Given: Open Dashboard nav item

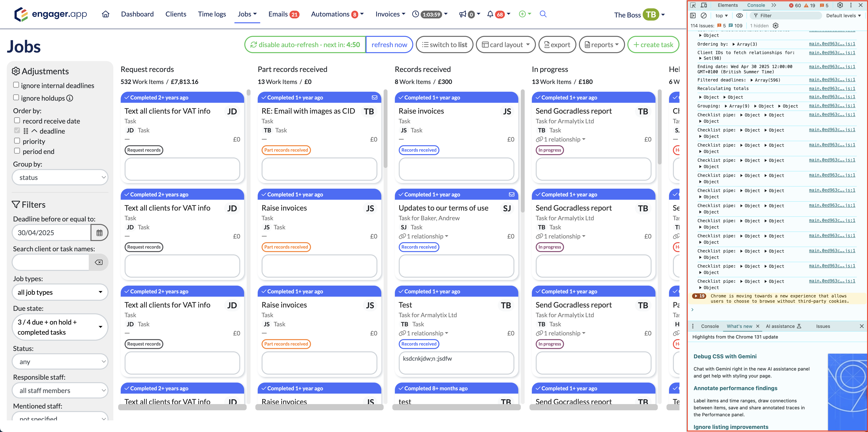Looking at the screenshot, I should point(137,14).
